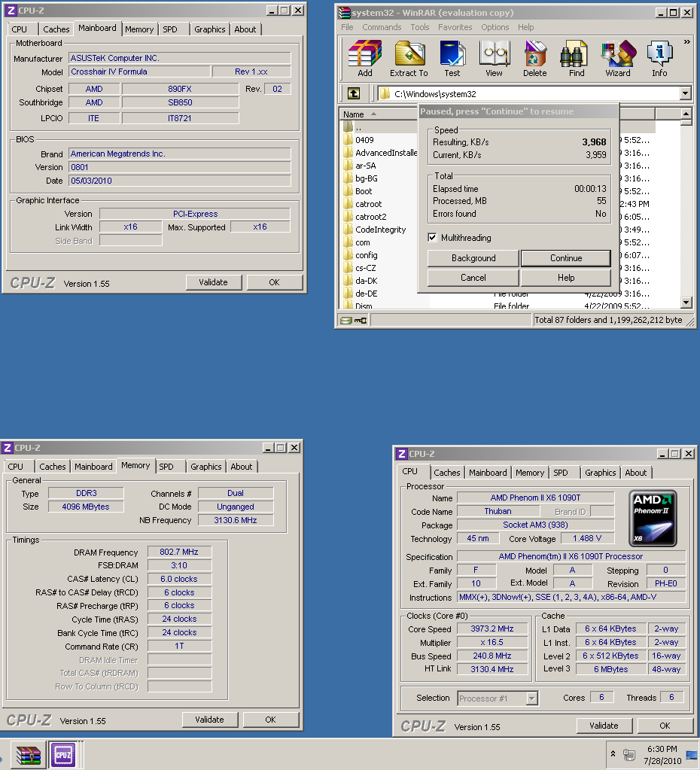Click the Z icon in processor CPU-Z title bar
Image resolution: width=700 pixels, height=770 pixels.
(x=402, y=454)
